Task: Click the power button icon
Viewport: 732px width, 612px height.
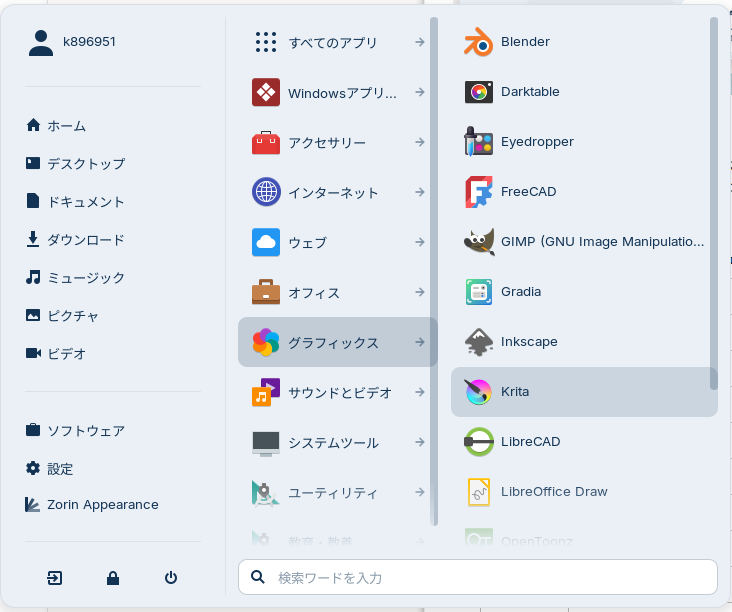Action: [x=171, y=578]
